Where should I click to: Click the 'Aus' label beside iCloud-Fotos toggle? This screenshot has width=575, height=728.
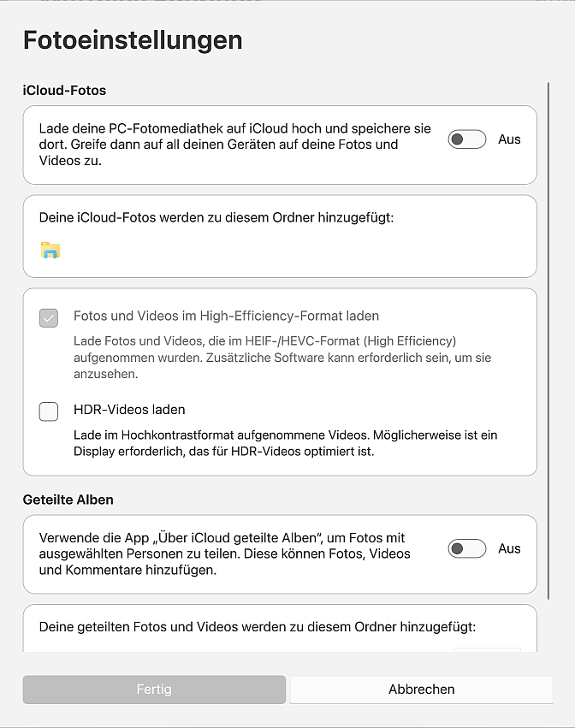coord(509,139)
